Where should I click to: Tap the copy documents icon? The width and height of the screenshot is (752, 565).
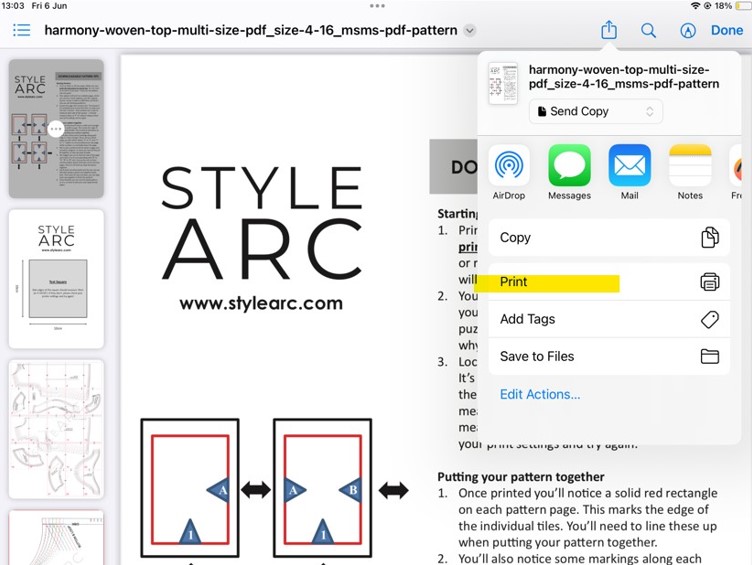coord(709,237)
